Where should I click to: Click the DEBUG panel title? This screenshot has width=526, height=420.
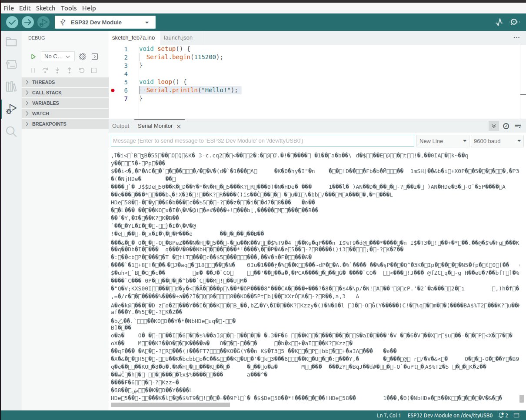pos(37,38)
